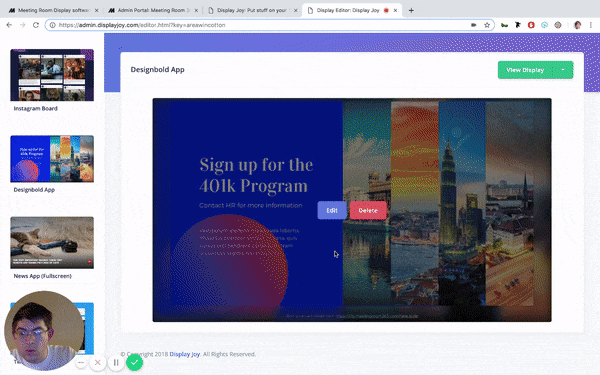Image resolution: width=600 pixels, height=375 pixels.
Task: Click the red Delete button
Action: click(x=368, y=210)
